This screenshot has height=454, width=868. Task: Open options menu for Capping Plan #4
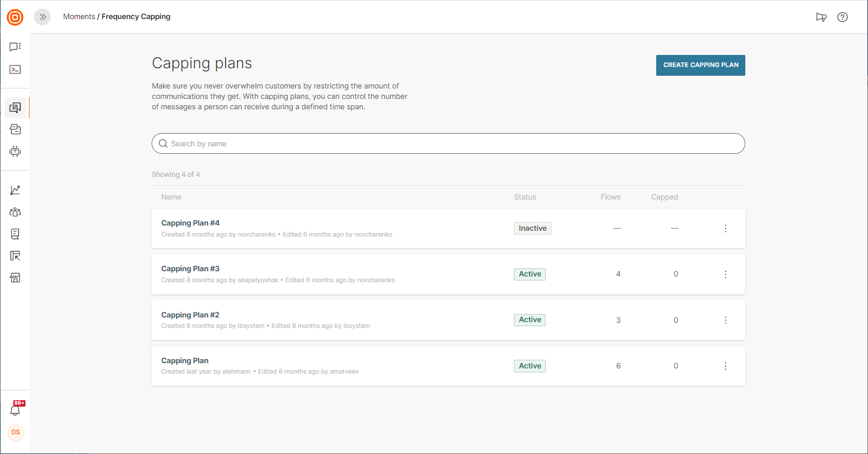(x=725, y=228)
